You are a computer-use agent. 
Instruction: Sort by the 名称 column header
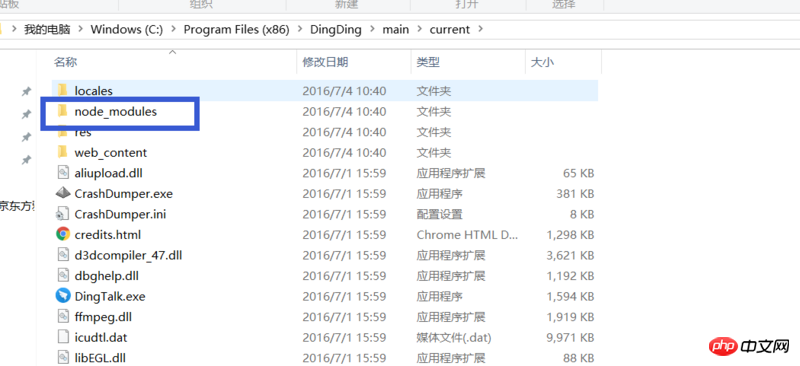click(65, 62)
